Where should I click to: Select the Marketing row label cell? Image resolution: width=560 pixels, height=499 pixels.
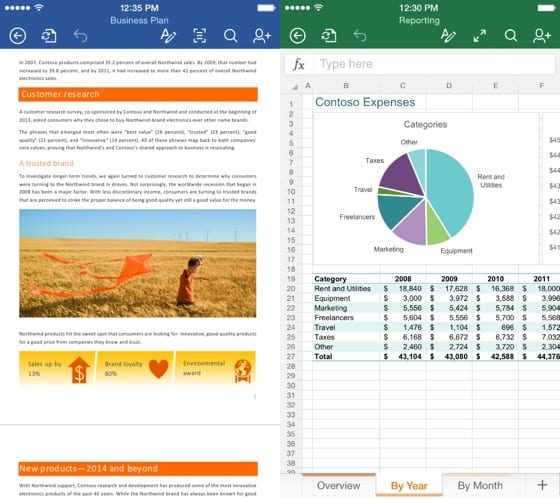pos(346,308)
